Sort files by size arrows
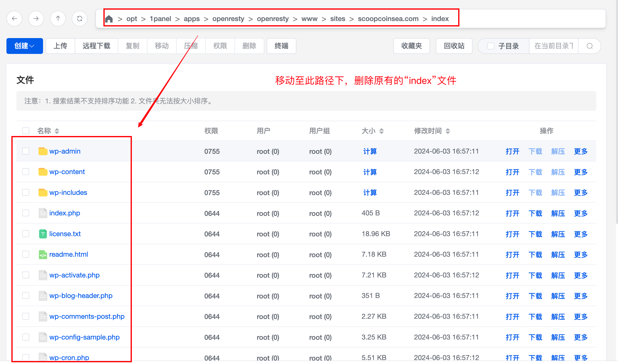 (x=381, y=131)
